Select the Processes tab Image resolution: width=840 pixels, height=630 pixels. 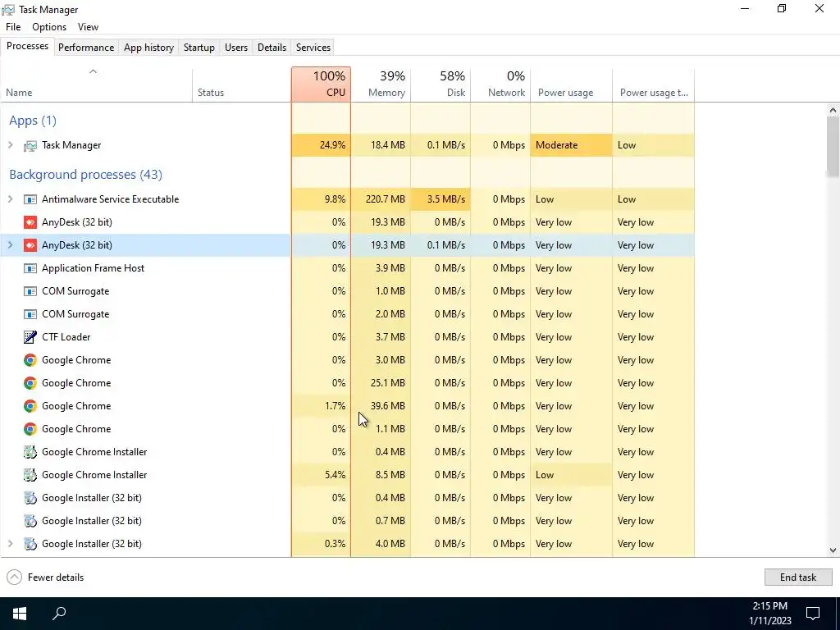tap(27, 46)
